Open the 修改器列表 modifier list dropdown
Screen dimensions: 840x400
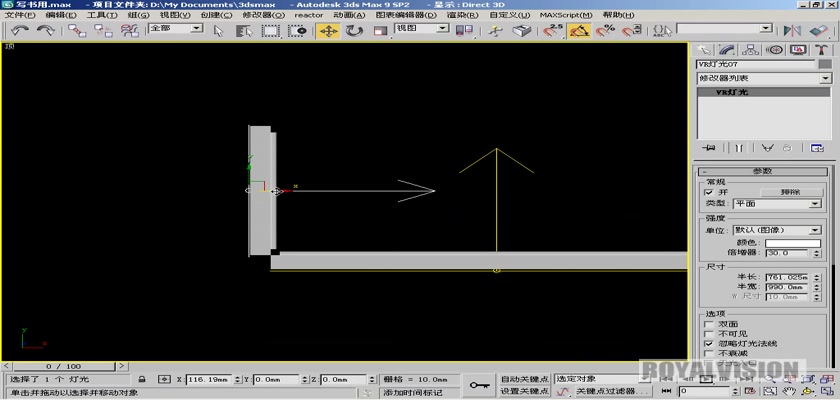pos(763,78)
